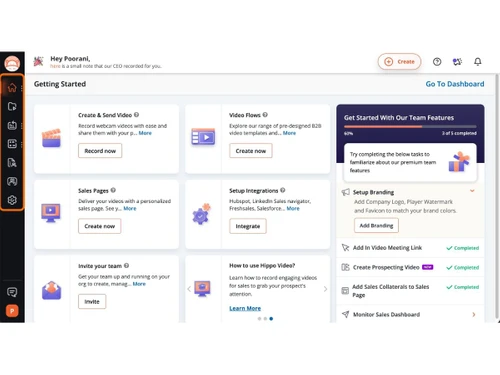Click Create now on Video Flows card
This screenshot has width=500, height=375.
point(251,151)
